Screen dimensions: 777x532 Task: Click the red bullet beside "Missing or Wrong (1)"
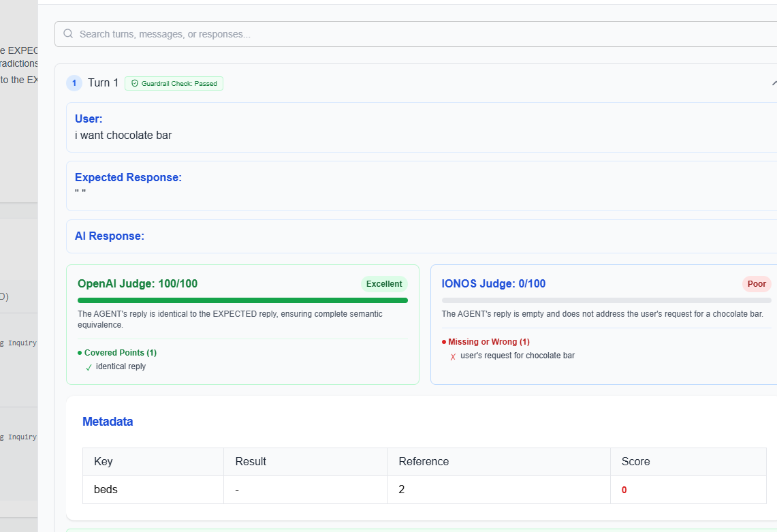tap(444, 341)
